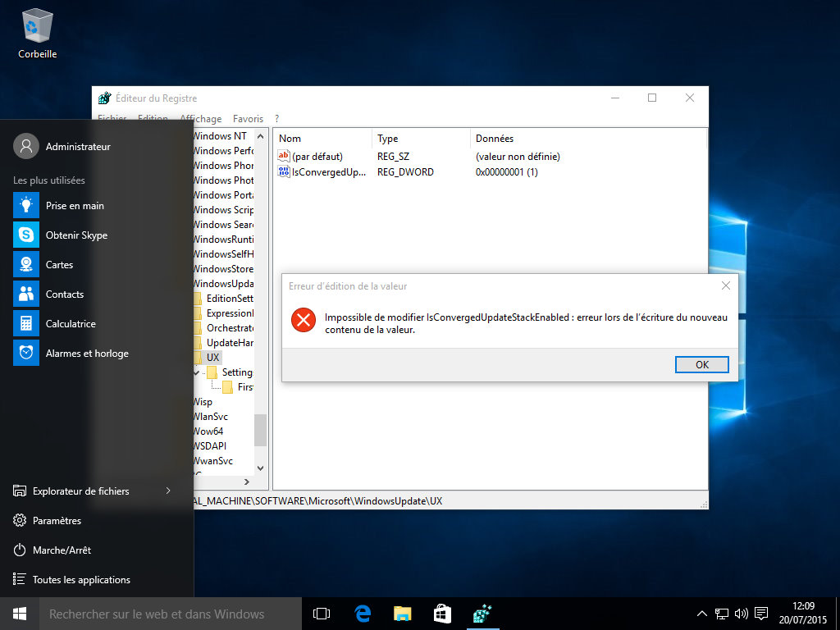Click OK in the error dialog
The width and height of the screenshot is (840, 630).
[701, 365]
